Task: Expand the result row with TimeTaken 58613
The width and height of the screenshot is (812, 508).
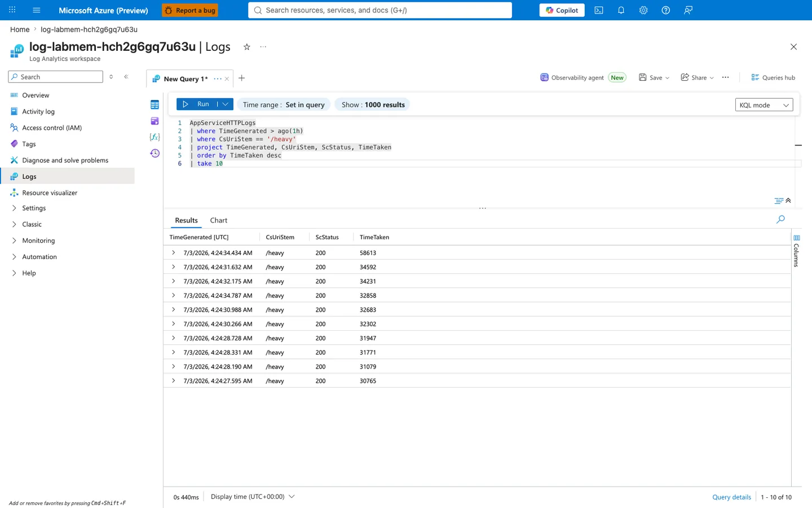Action: point(174,253)
